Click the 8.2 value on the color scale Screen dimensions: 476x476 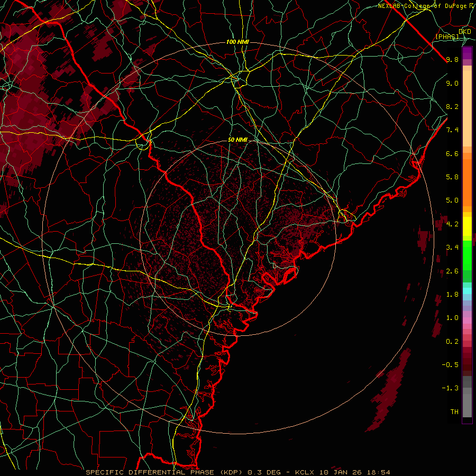coord(452,106)
